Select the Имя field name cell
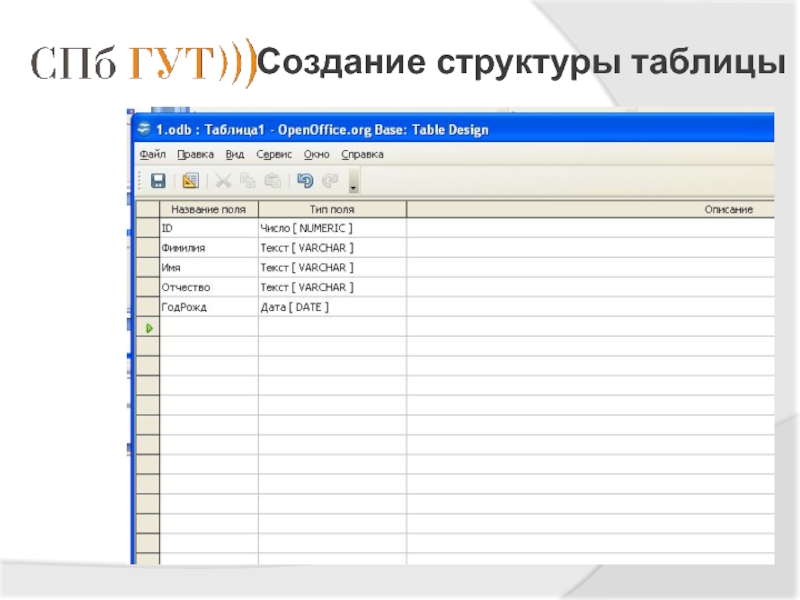 coord(209,267)
